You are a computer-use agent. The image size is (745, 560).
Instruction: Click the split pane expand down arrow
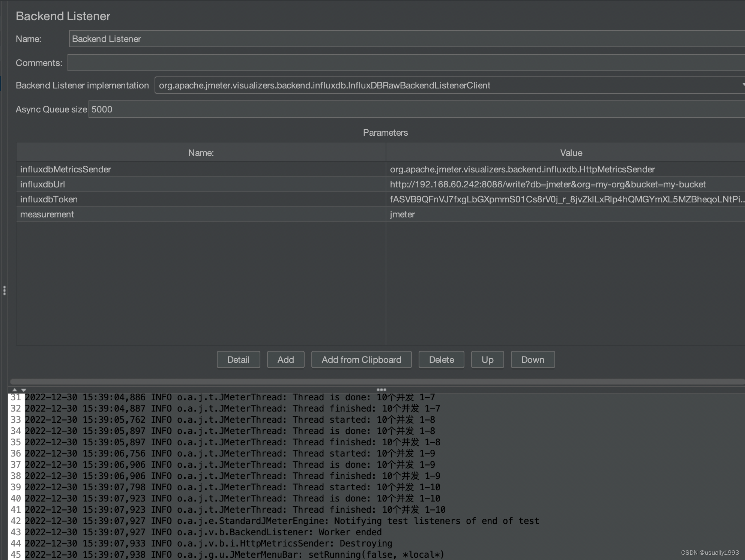24,390
